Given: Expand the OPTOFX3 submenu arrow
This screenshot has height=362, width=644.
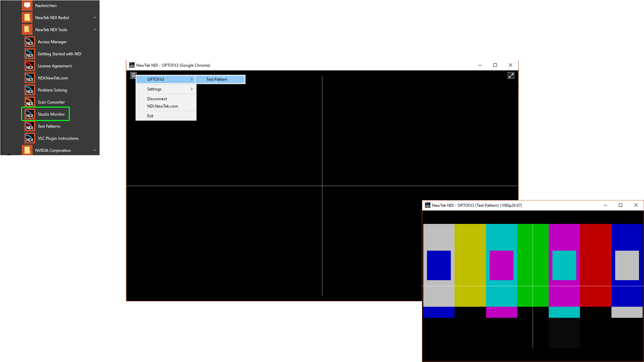Looking at the screenshot, I should pos(192,79).
